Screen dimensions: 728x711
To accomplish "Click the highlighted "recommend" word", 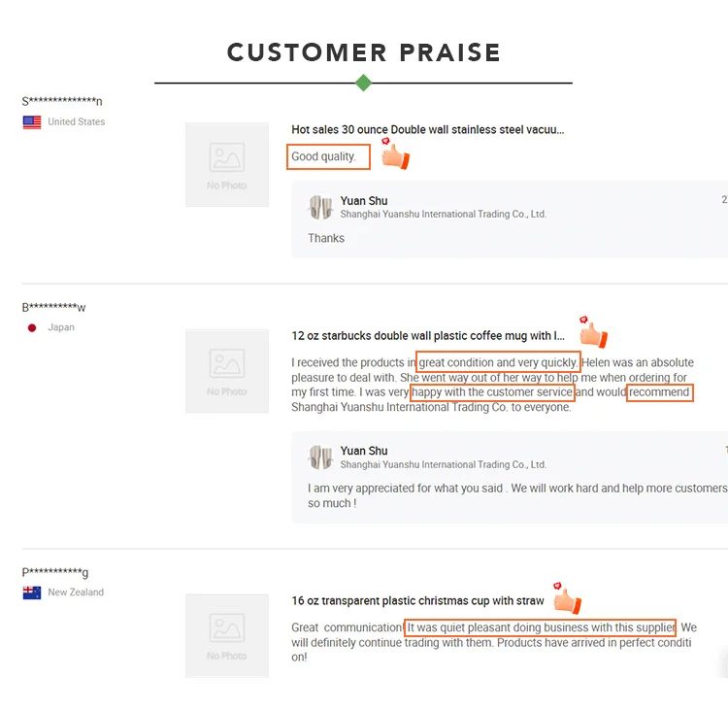I will (659, 392).
